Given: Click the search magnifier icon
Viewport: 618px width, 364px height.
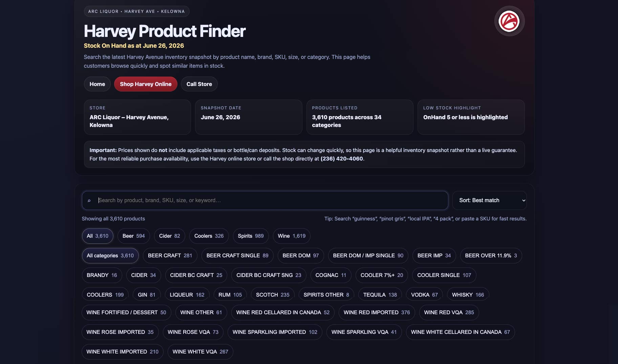Looking at the screenshot, I should point(89,200).
